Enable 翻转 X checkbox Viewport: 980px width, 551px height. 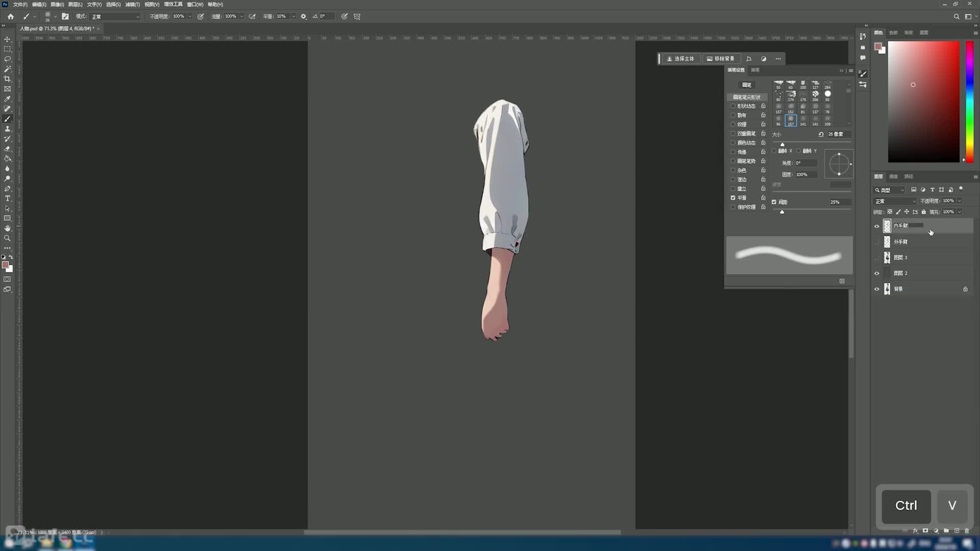click(774, 151)
